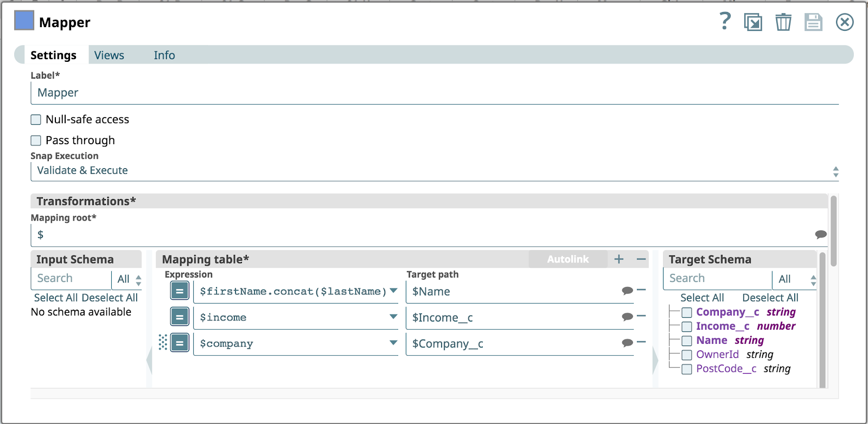Open dropdown arrow for $income expression
Image resolution: width=868 pixels, height=424 pixels.
[393, 317]
